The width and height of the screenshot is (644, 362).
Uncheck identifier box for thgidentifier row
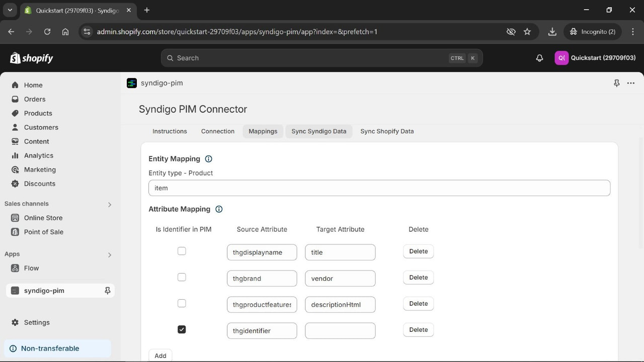coord(182,329)
